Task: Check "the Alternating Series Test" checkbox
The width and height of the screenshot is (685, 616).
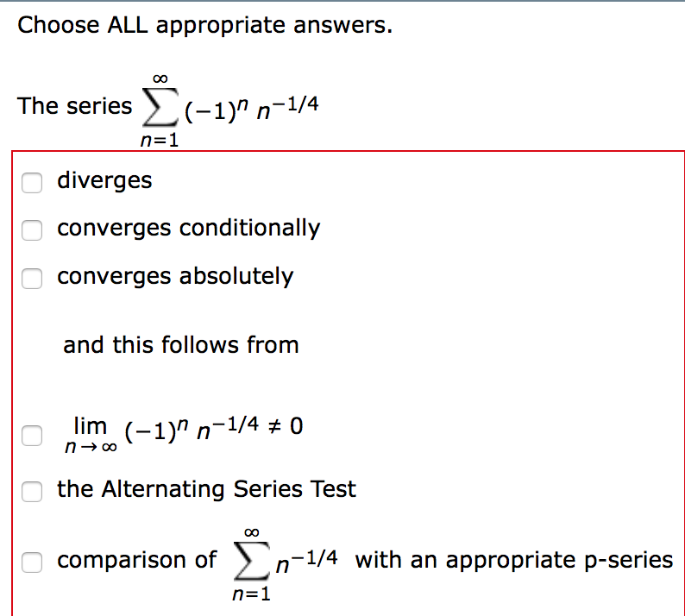Action: 32,491
